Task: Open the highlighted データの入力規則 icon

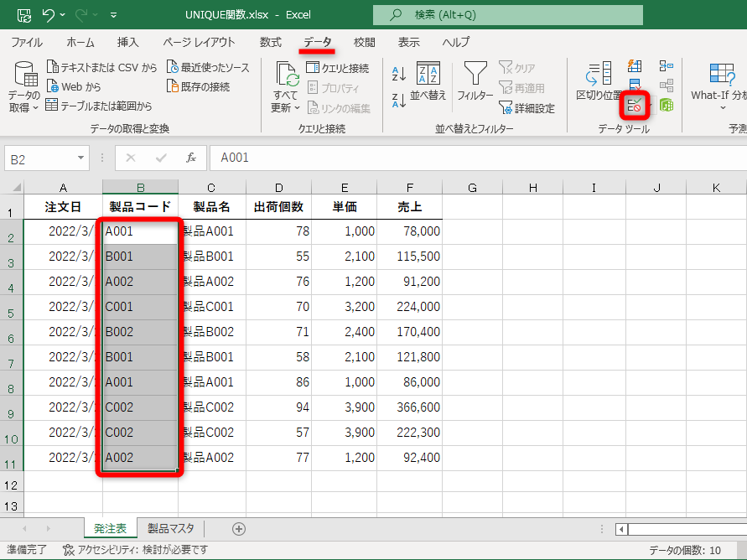Action: point(635,104)
